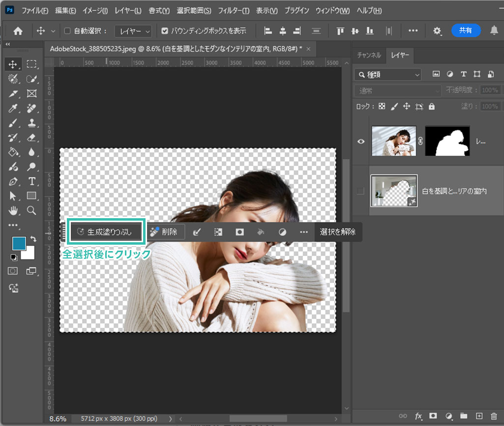Toggle lock all padlock icon

coord(431,106)
